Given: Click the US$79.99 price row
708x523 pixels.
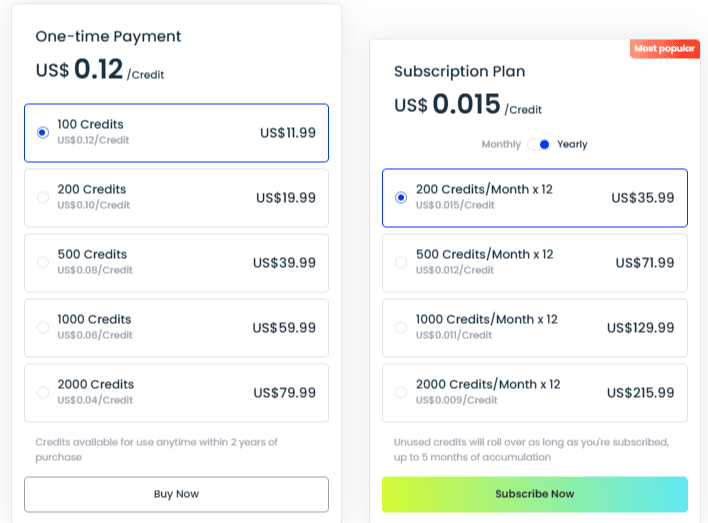Looking at the screenshot, I should 177,393.
